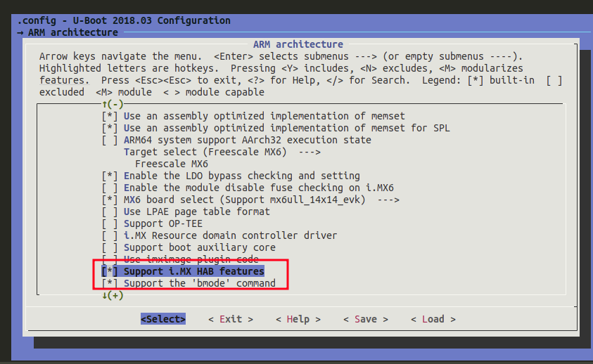Viewport: 593px width, 364px height.
Task: Toggle Support i.MX HAB features option
Action: pos(110,271)
